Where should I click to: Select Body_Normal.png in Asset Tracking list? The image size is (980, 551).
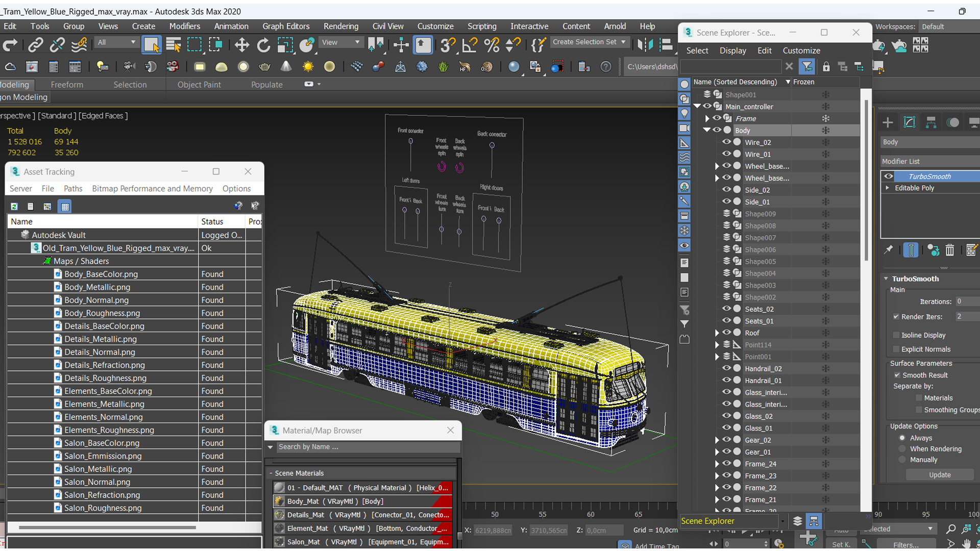click(x=96, y=300)
